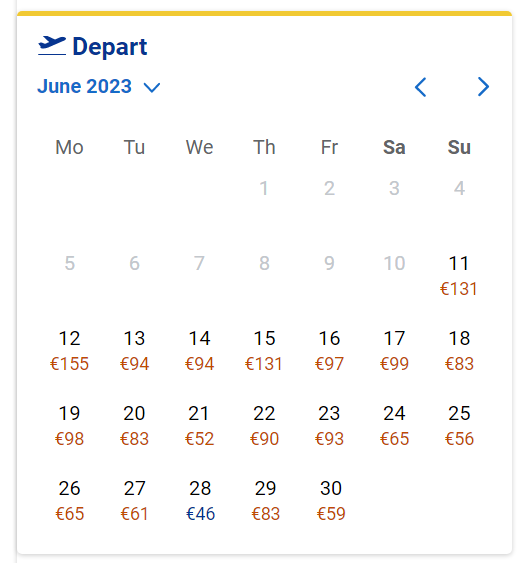Viewport: 523px width, 563px height.
Task: Pick June 12 with €155 fare
Action: pyautogui.click(x=69, y=350)
